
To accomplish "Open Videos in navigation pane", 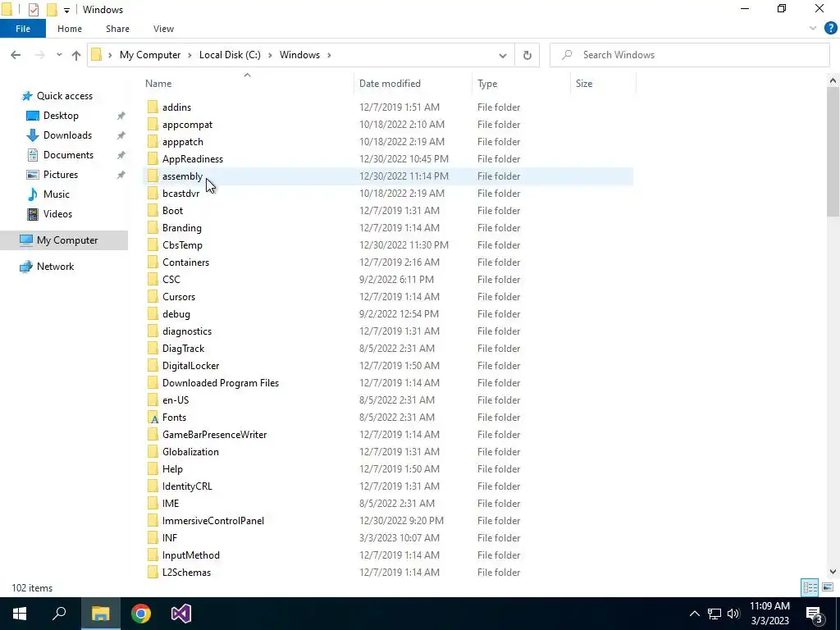I will point(57,214).
